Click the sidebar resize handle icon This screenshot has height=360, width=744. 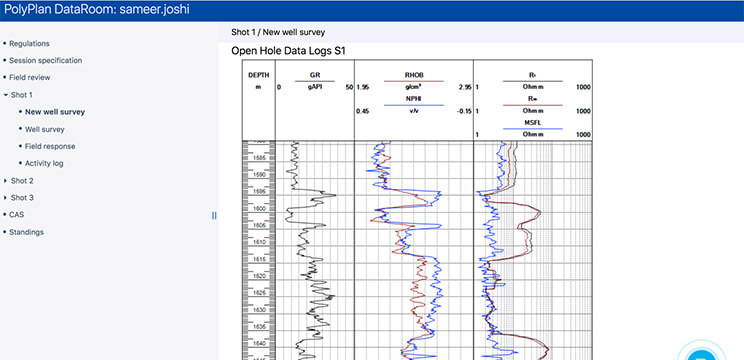coord(214,215)
